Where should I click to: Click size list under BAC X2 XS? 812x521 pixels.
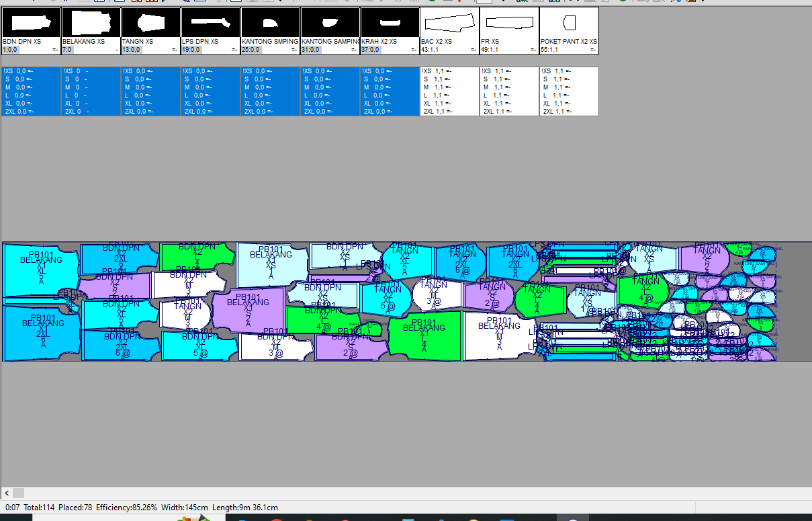[449, 91]
